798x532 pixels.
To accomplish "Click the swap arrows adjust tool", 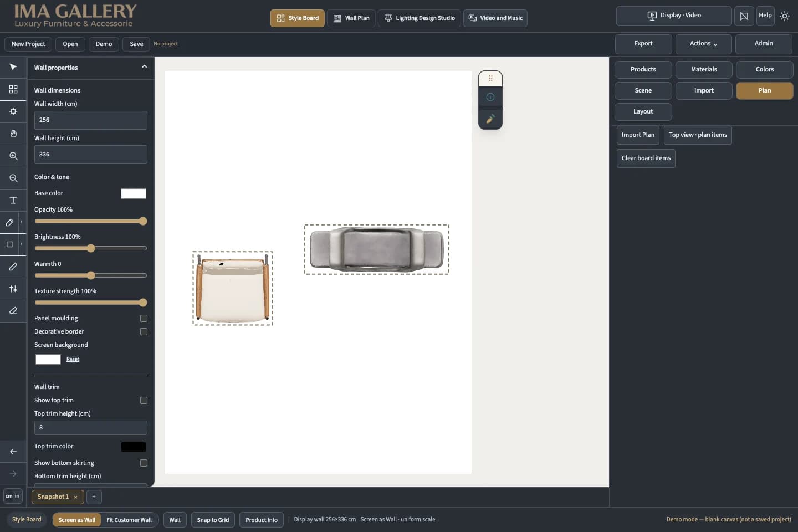I will click(13, 289).
